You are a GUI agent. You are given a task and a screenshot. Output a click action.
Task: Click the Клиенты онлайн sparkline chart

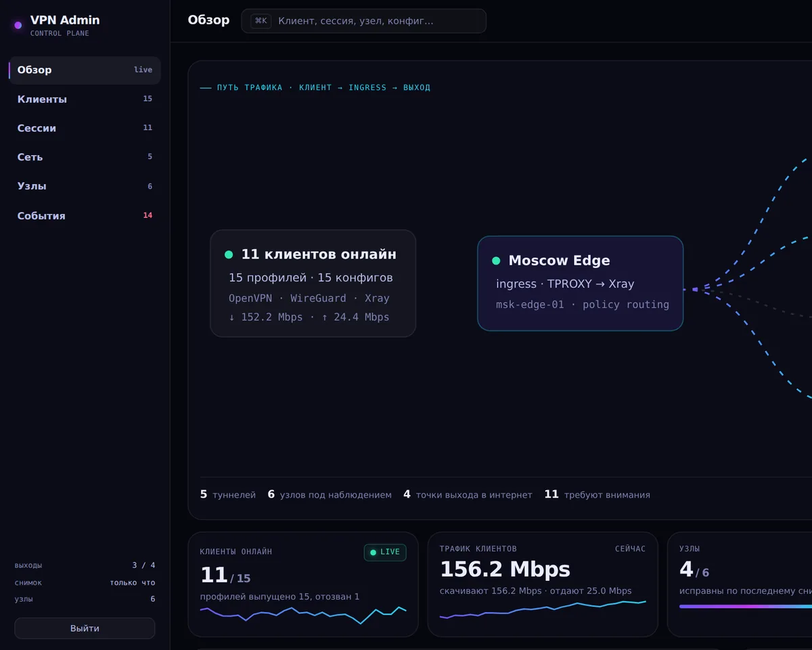[x=303, y=615]
